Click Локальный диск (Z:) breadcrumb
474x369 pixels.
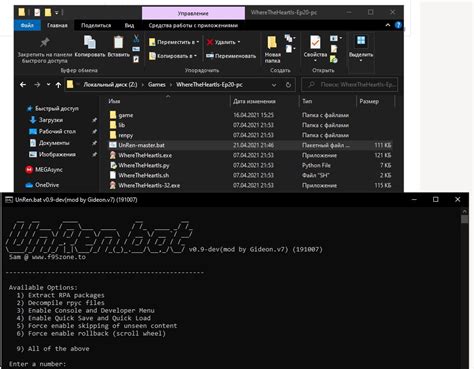click(x=110, y=85)
